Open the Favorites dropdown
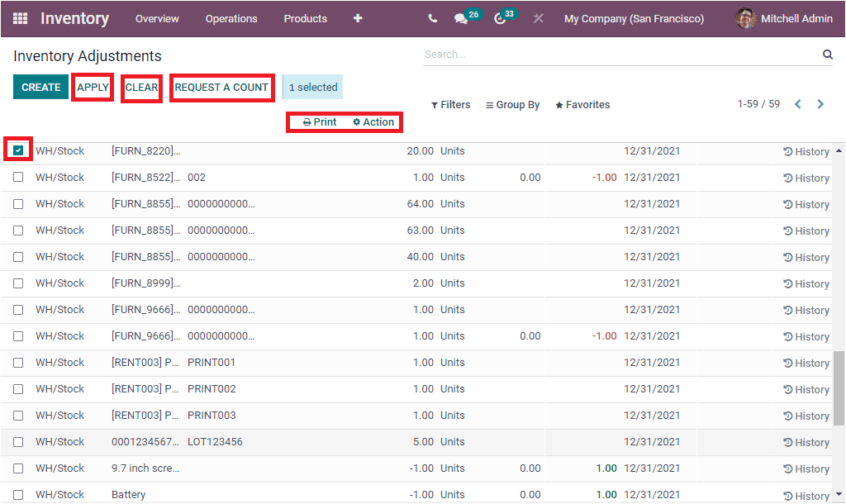The width and height of the screenshot is (846, 504). coord(582,104)
